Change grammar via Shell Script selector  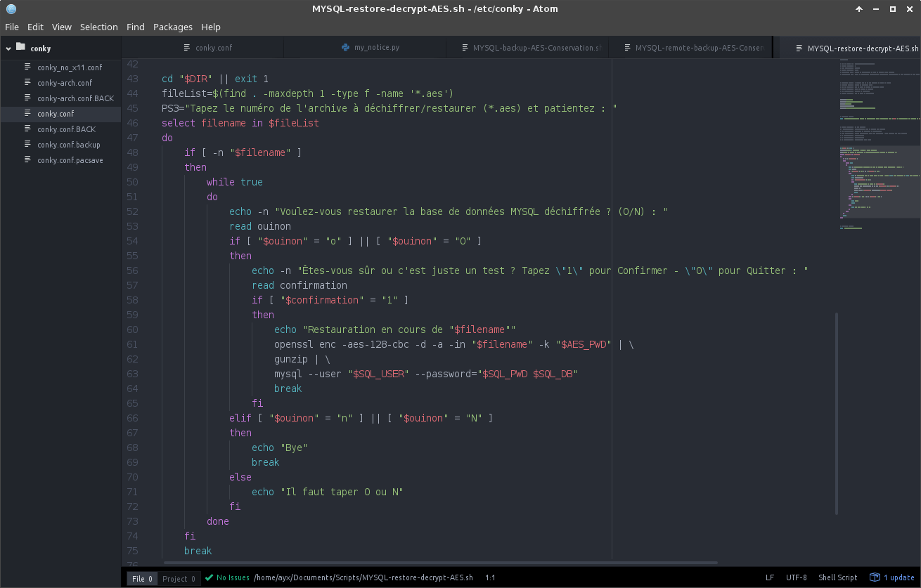point(837,577)
